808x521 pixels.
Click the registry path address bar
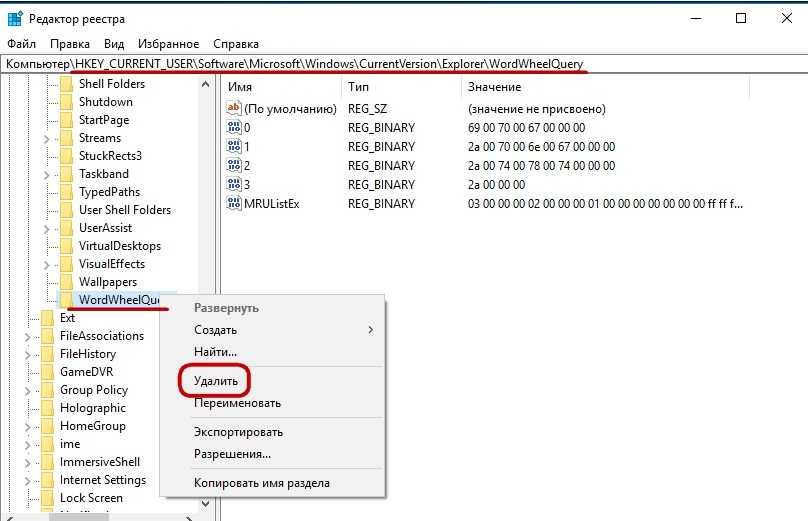tap(400, 64)
